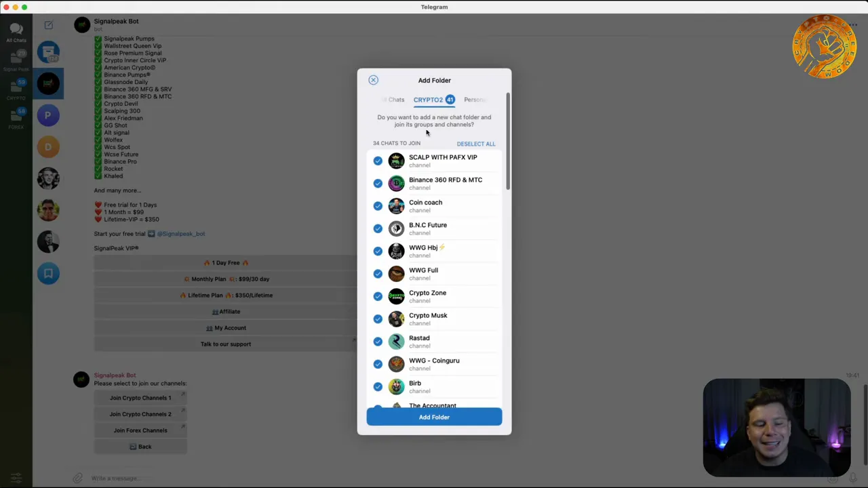Click Signalpeak Bot sender name in message
This screenshot has height=488, width=868.
tap(115, 375)
